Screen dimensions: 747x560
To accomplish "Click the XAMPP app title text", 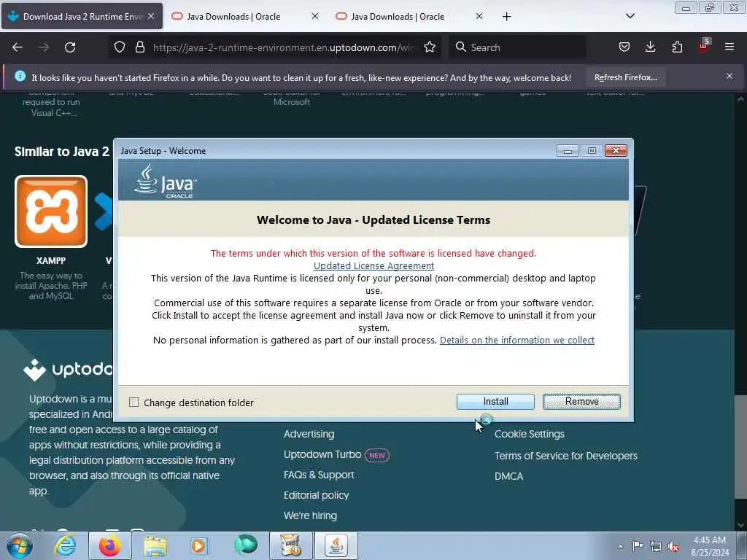I will [x=51, y=261].
